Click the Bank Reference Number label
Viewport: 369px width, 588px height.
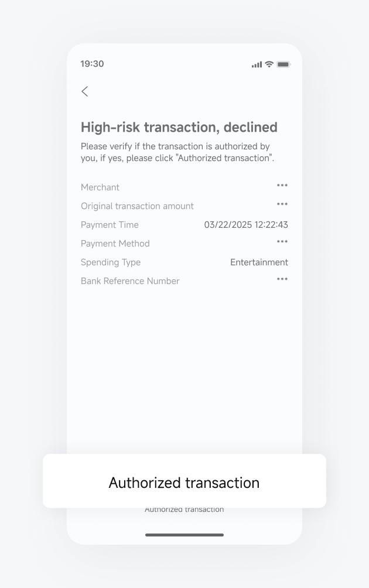coord(130,281)
